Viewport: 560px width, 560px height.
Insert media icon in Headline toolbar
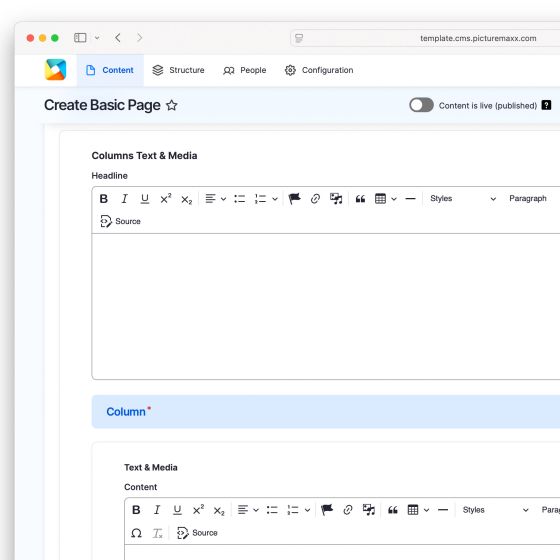(x=336, y=199)
